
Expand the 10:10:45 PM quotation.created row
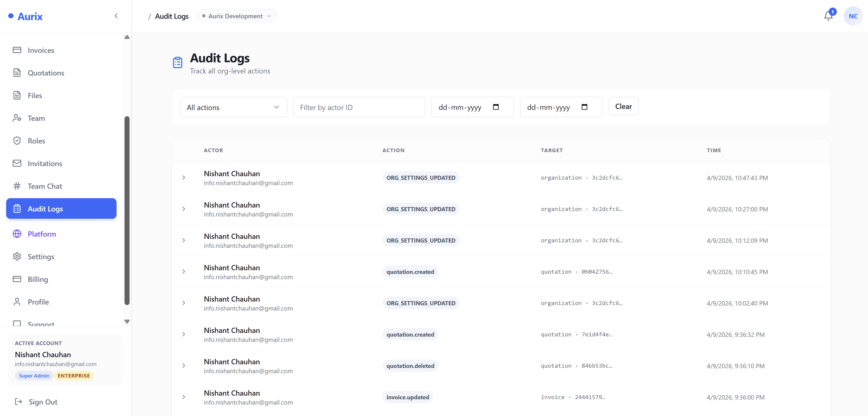coord(184,271)
